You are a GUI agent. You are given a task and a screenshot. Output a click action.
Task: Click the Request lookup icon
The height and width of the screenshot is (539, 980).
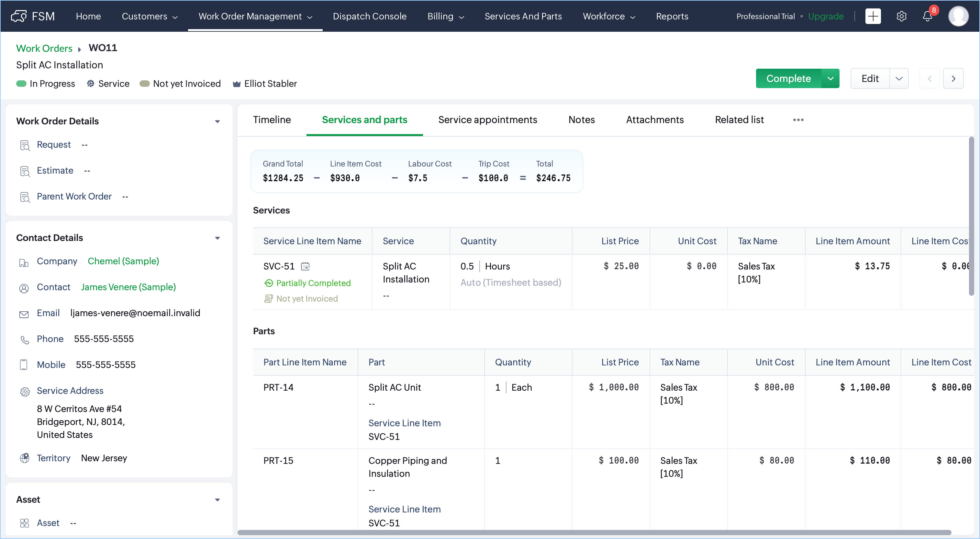[25, 145]
